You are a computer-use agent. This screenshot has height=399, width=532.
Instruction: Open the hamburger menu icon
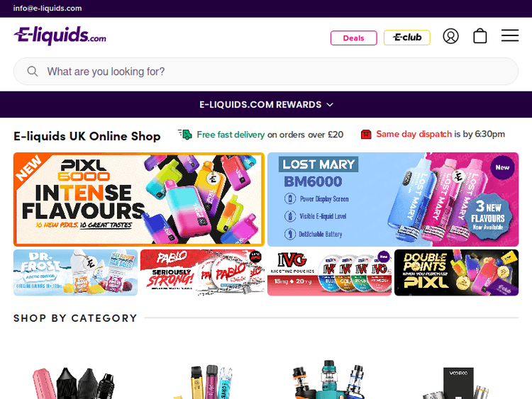pos(510,35)
